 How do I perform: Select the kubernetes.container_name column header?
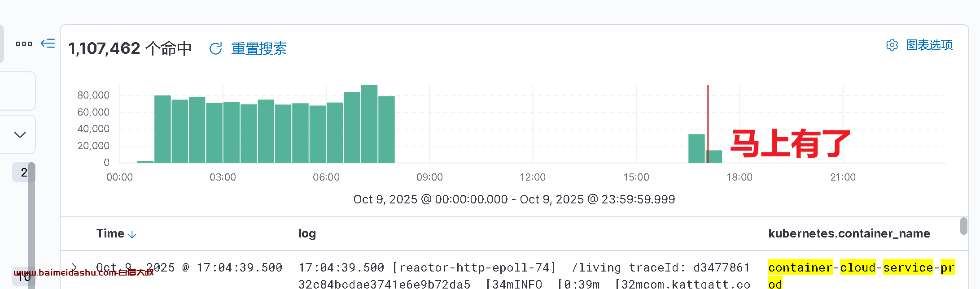849,234
